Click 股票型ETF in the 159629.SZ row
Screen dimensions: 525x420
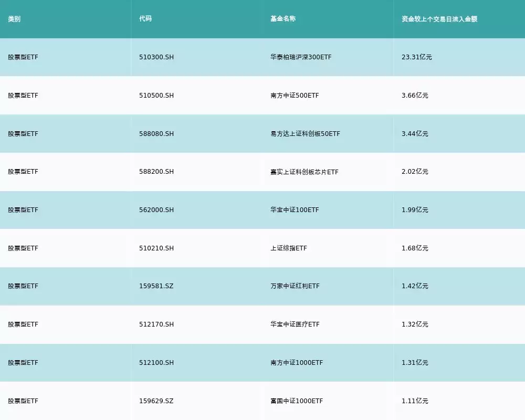click(23, 401)
